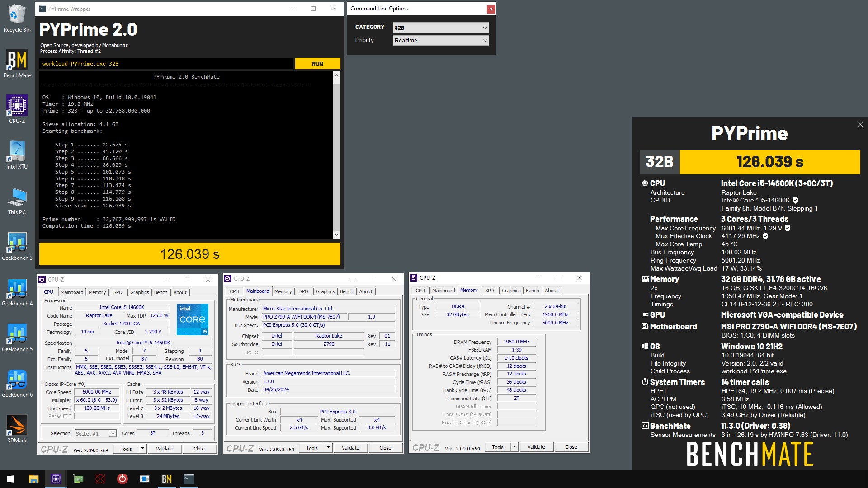
Task: Close the Command Line Options window
Action: (x=491, y=9)
